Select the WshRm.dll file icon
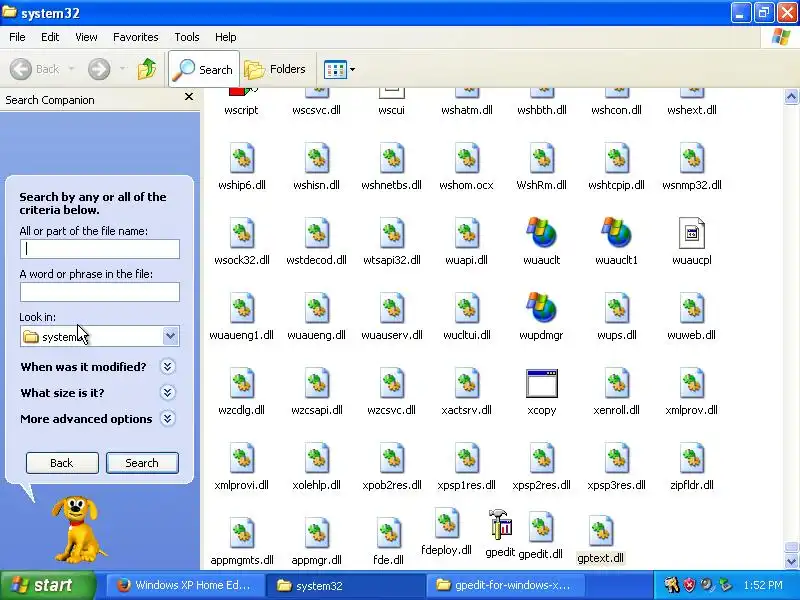 pyautogui.click(x=541, y=158)
